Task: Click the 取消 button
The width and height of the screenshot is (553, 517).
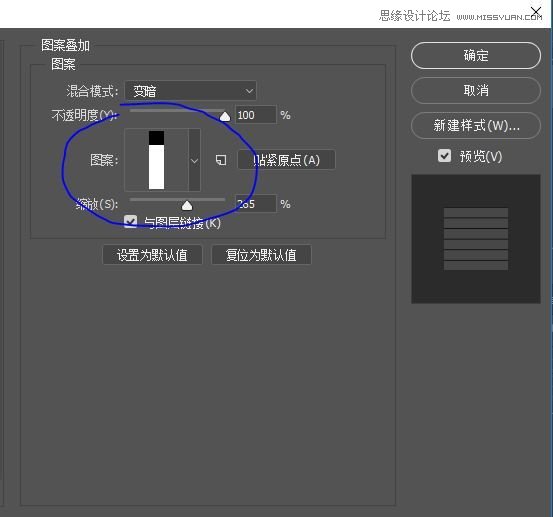Action: (x=476, y=90)
